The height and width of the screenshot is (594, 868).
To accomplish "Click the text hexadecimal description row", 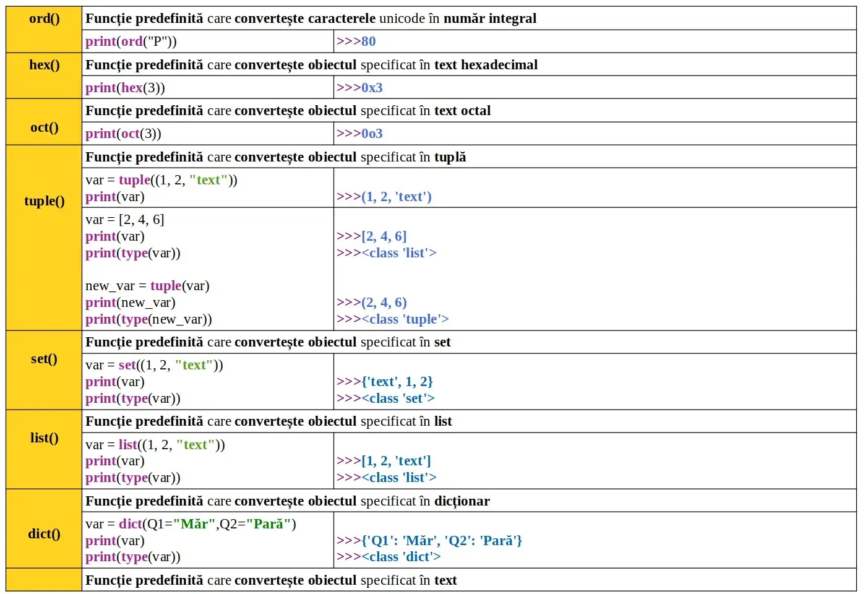I will tap(311, 65).
